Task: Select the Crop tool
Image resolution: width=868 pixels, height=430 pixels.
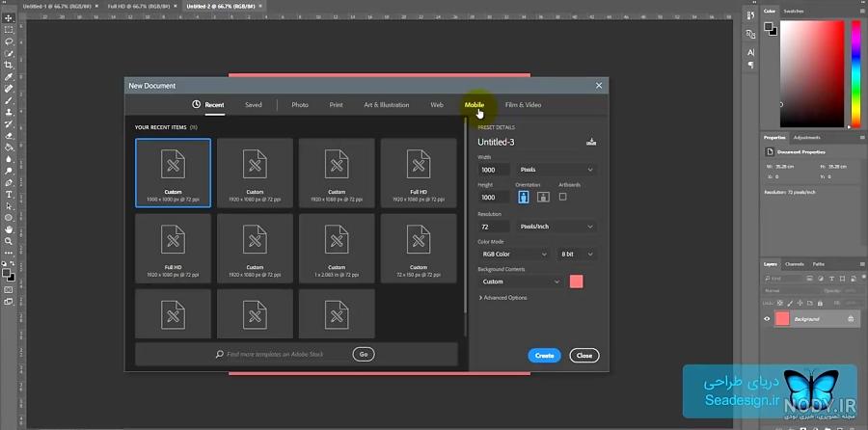Action: click(x=9, y=66)
